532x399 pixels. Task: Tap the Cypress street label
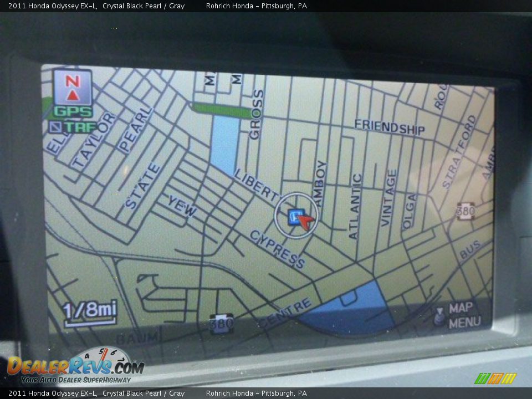click(277, 249)
